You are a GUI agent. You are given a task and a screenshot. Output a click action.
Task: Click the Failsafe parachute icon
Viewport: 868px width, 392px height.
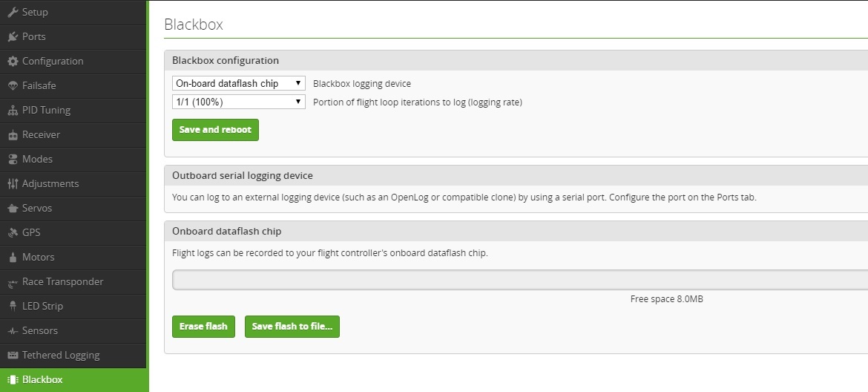(x=13, y=85)
